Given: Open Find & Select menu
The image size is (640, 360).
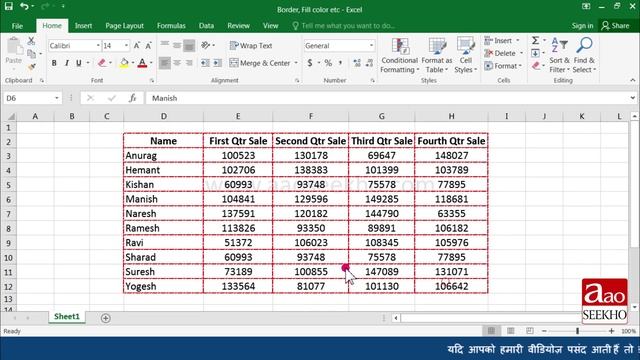Looking at the screenshot, I should (x=584, y=56).
